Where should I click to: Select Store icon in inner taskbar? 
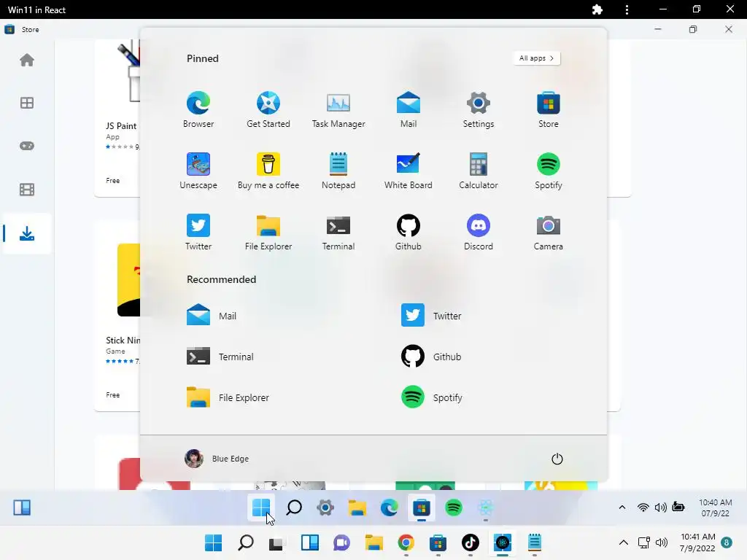click(x=422, y=507)
